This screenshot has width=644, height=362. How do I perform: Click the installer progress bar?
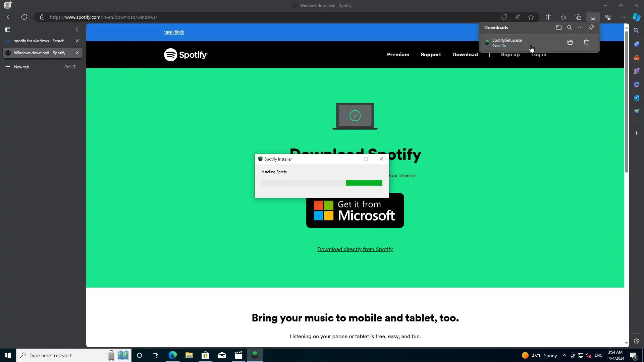point(322,183)
